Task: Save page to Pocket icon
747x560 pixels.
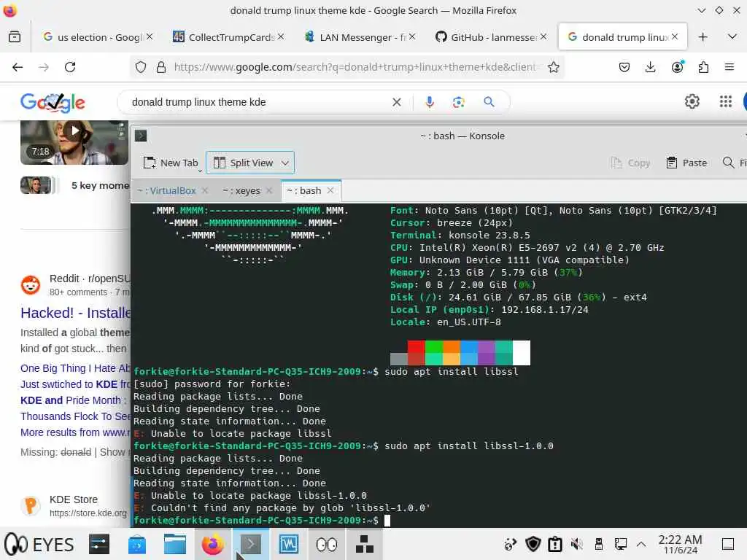Action: (x=624, y=67)
